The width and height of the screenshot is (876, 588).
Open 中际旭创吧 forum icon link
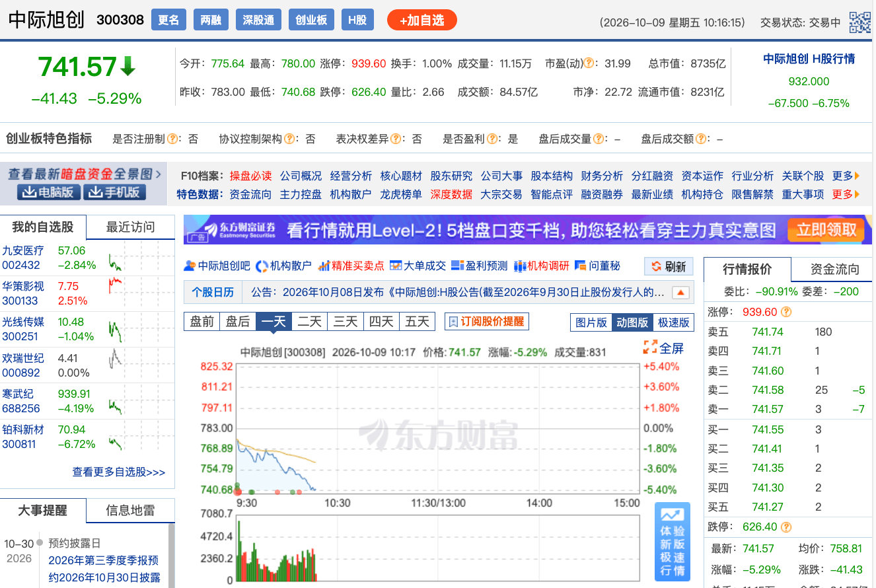point(217,266)
